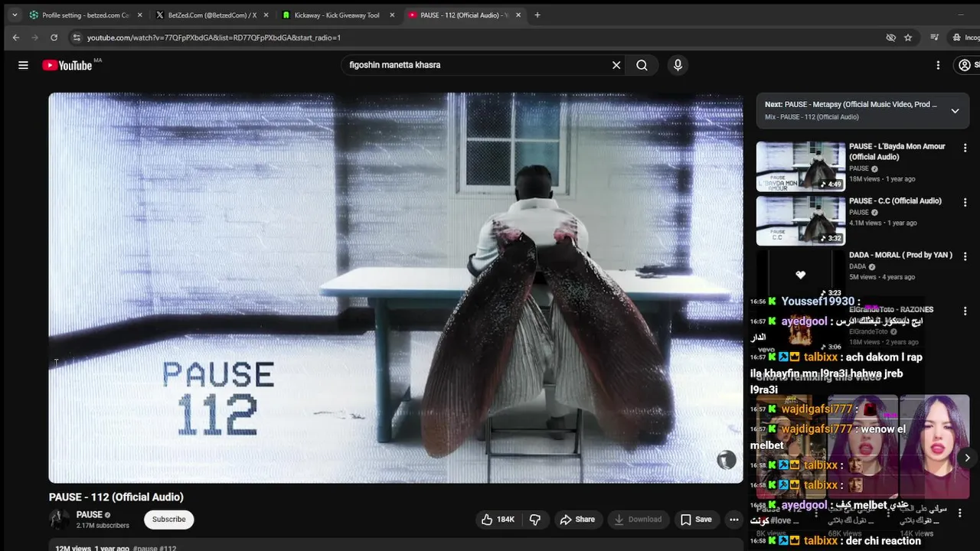
Task: Open options for PAUSE - C.C video
Action: tap(965, 202)
